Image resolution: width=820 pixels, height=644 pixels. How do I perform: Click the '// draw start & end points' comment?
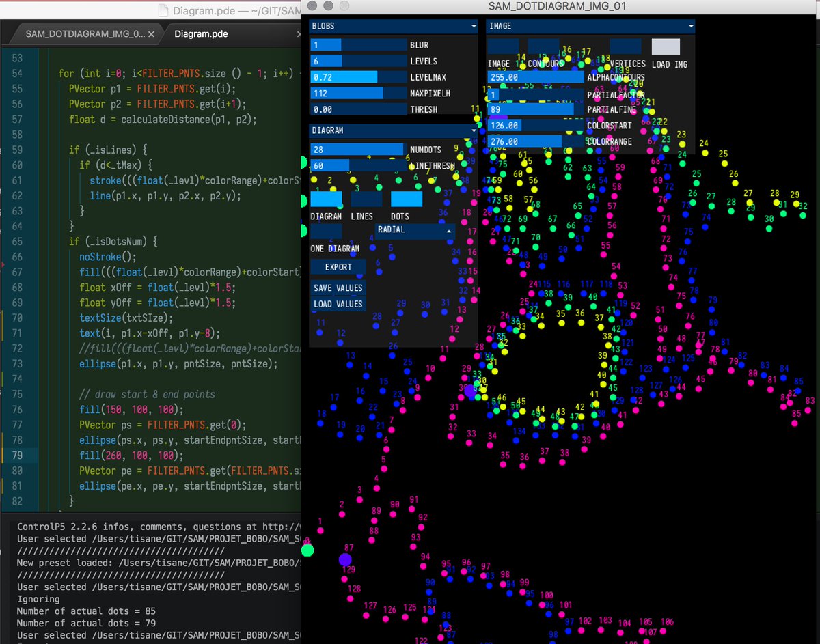click(147, 395)
